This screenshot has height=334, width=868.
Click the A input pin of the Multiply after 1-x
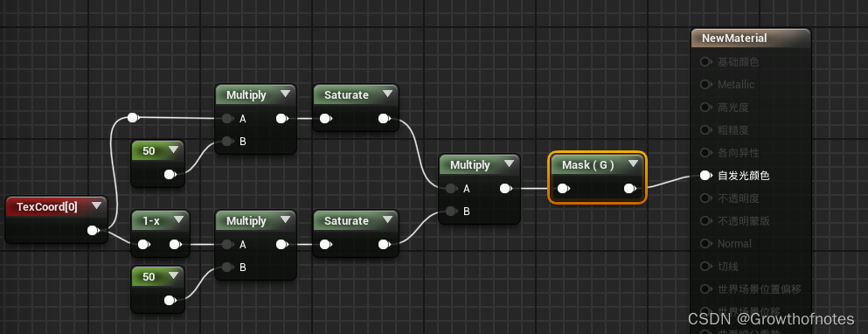(227, 244)
